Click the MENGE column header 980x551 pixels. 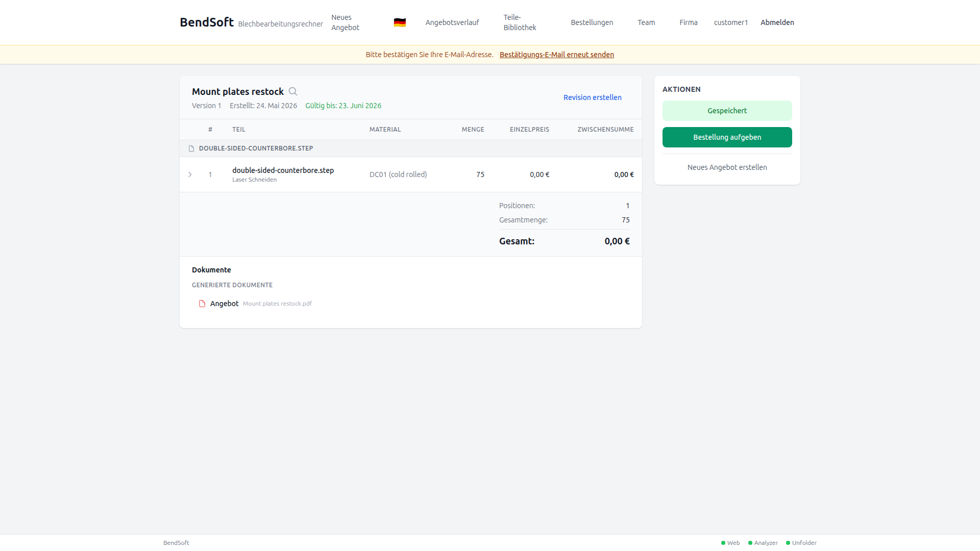(x=473, y=130)
